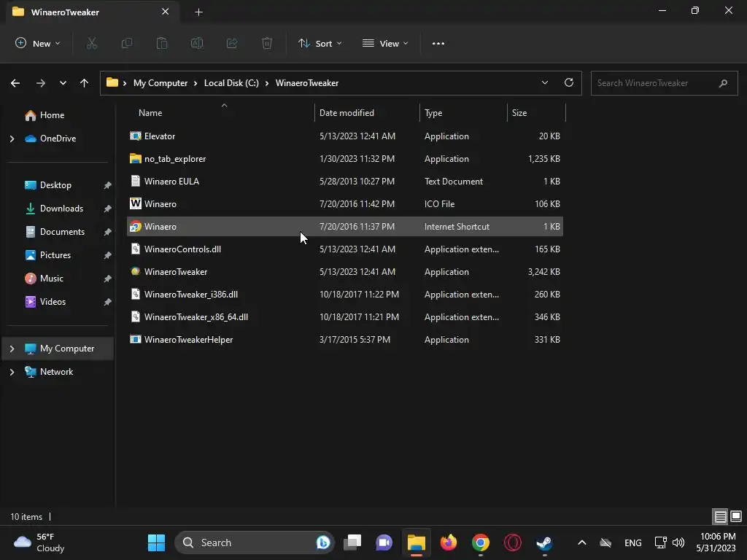Switch to details view icon in status bar
This screenshot has height=560, width=747.
[x=720, y=516]
